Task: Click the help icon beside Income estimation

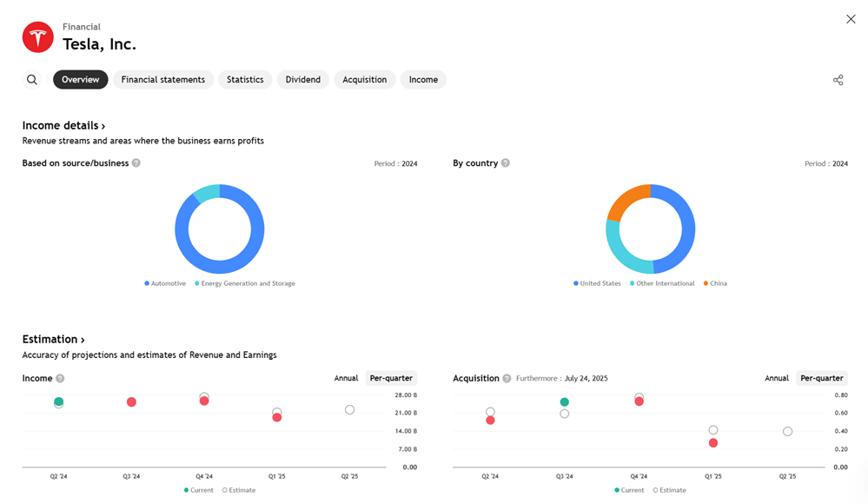Action: [60, 378]
